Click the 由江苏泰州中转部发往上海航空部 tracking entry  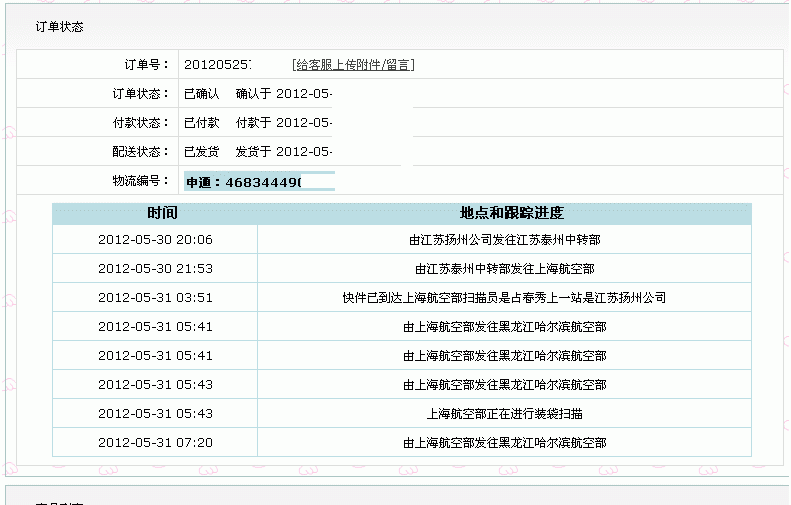505,269
